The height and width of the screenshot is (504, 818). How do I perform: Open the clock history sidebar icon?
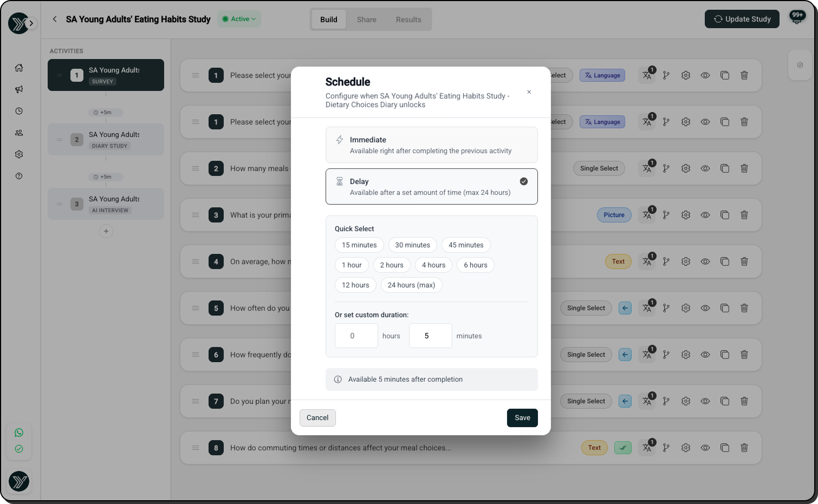[19, 111]
